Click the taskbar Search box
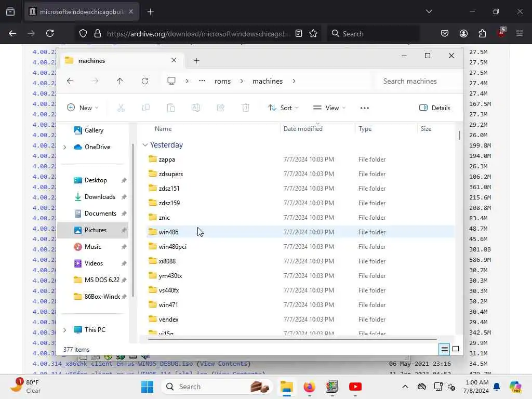Image resolution: width=532 pixels, height=399 pixels. pyautogui.click(x=217, y=387)
